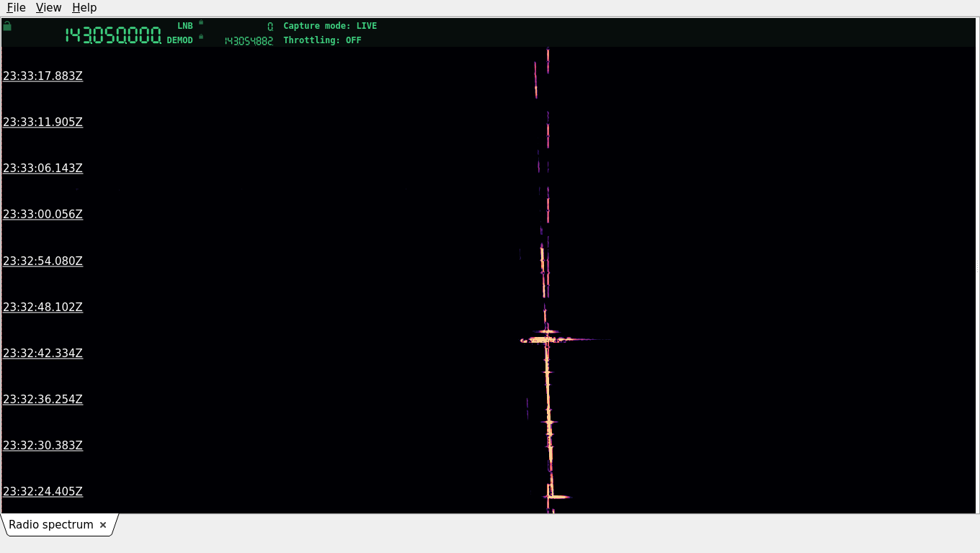Select the 23:33:17.883Z timestamp
The width and height of the screenshot is (980, 553).
pos(43,76)
